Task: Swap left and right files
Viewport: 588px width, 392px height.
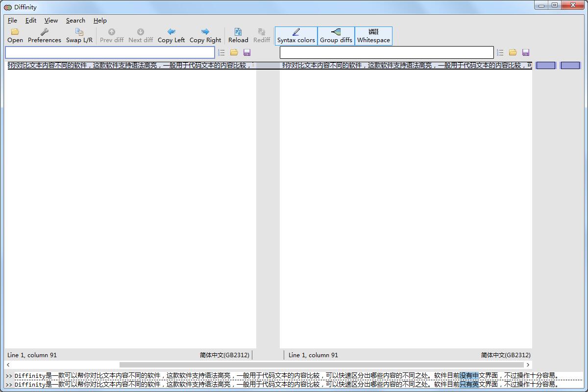Action: tap(79, 36)
